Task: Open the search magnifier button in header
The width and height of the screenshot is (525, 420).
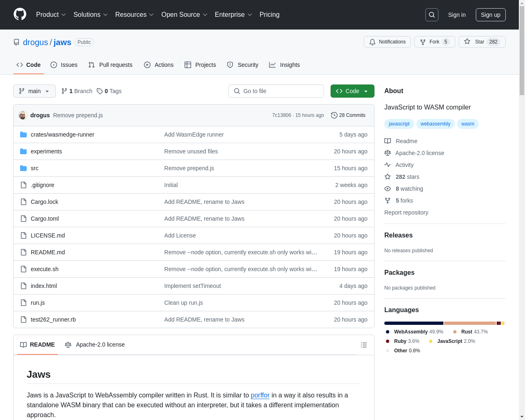Action: point(432,15)
